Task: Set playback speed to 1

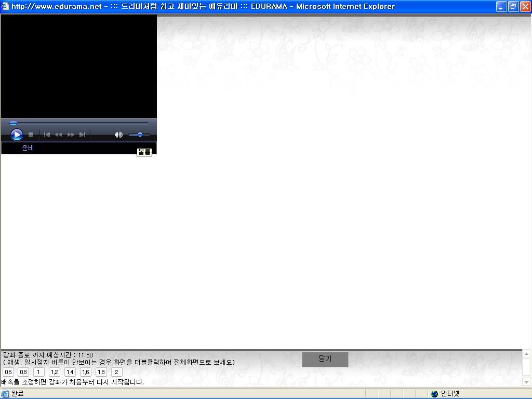Action: pos(38,372)
